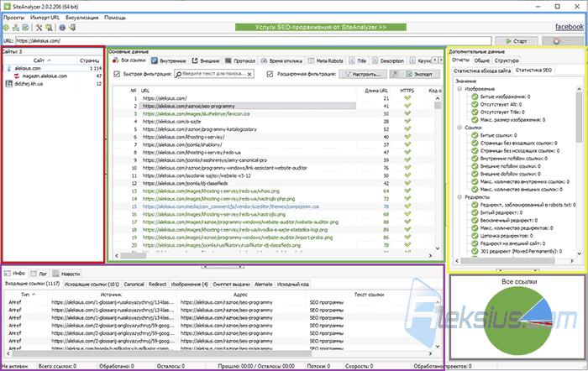Click into the quick filter search field
Viewport: 588px width, 371px height.
point(214,74)
